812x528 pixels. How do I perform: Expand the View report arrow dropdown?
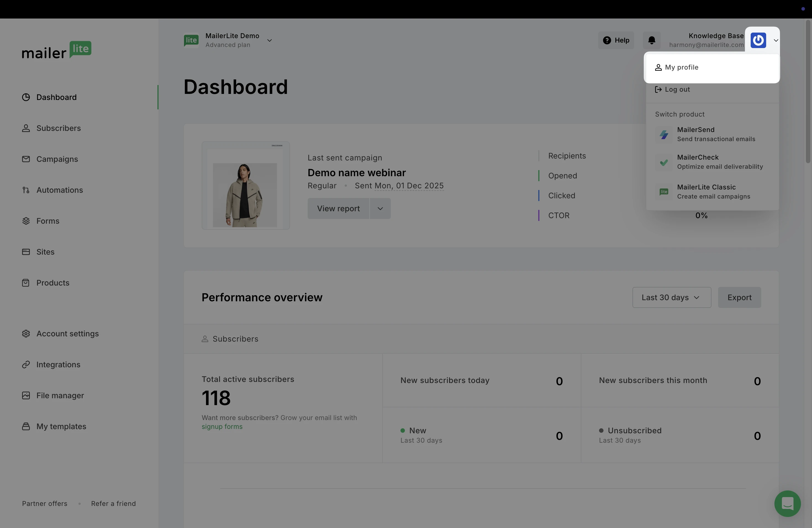pyautogui.click(x=380, y=208)
